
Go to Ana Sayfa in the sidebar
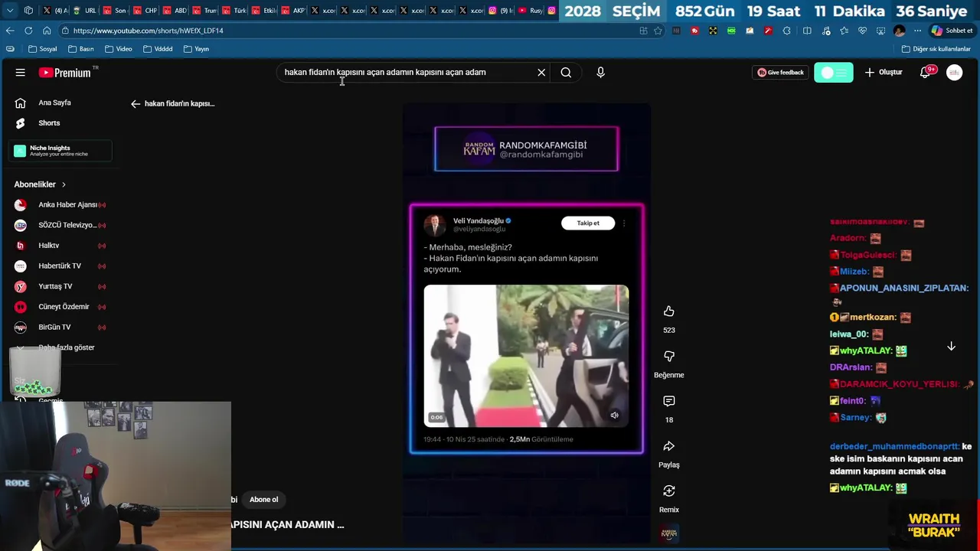coord(54,103)
